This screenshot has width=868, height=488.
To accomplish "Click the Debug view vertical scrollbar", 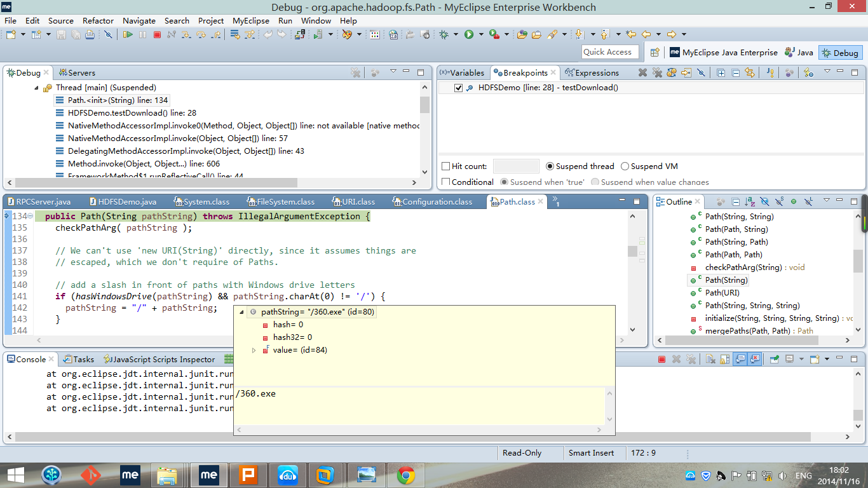I will coord(424,105).
